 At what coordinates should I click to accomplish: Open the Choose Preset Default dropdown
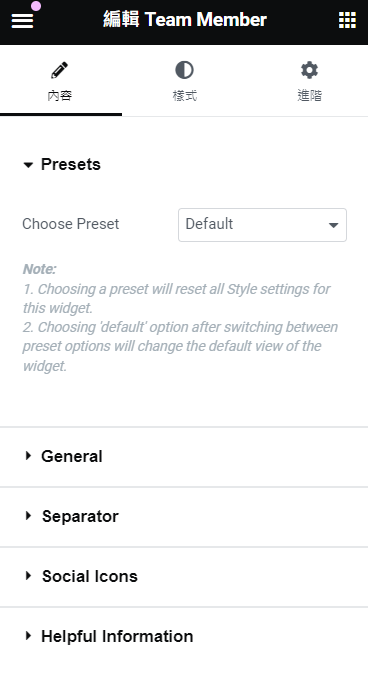point(262,225)
